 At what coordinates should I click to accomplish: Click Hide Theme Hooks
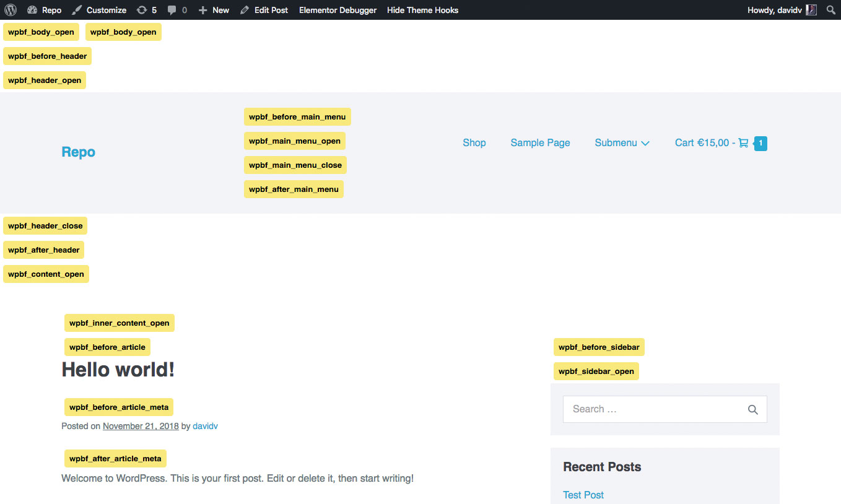(422, 10)
